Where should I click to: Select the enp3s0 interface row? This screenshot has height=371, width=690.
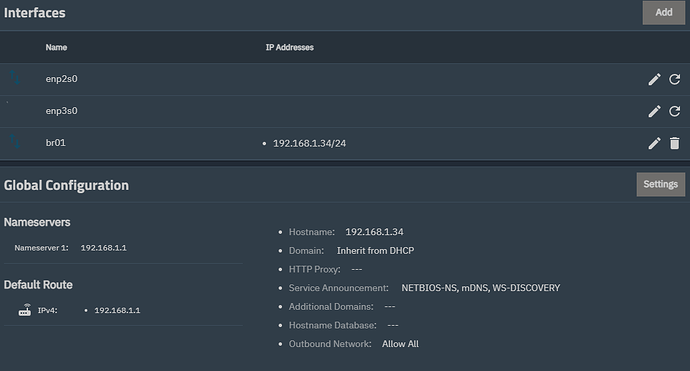pyautogui.click(x=345, y=111)
